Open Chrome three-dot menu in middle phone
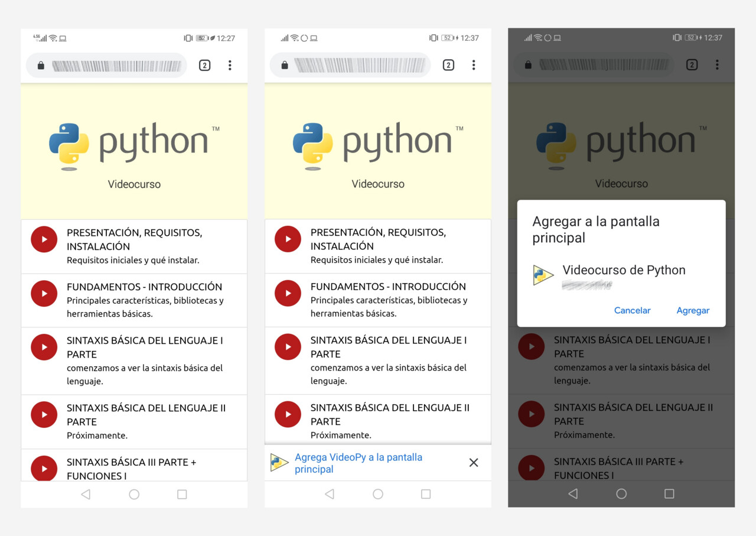 474,65
